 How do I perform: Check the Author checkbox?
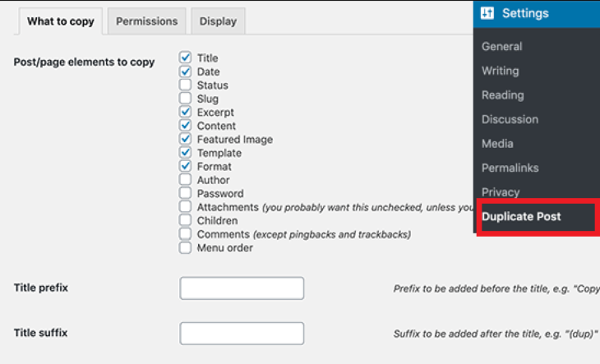point(185,180)
